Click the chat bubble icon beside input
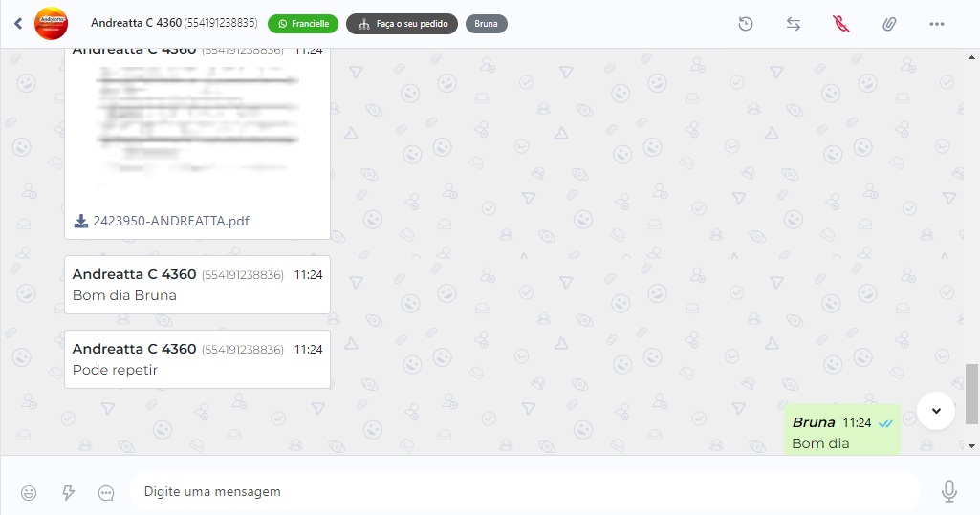Screen dimensions: 980x515 pos(106,492)
